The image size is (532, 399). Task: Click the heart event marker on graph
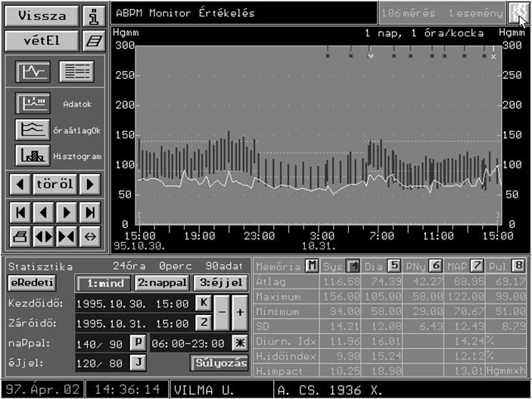[x=370, y=56]
